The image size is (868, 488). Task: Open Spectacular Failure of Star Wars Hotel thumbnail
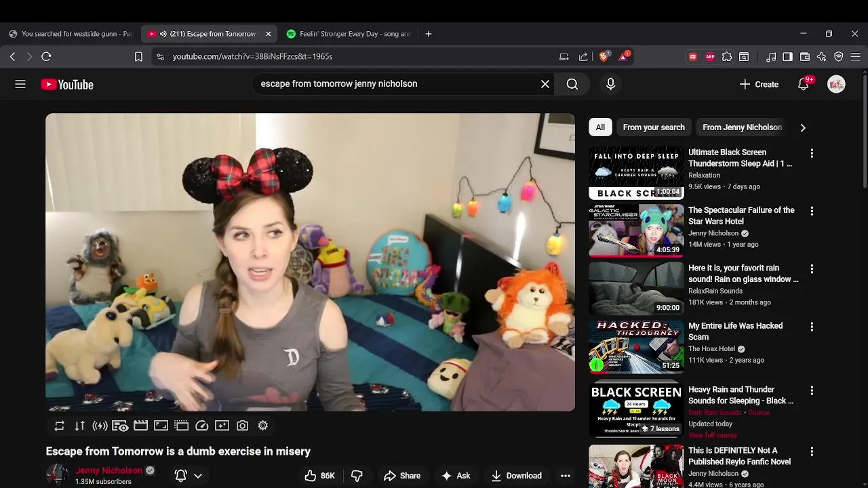[x=636, y=231]
